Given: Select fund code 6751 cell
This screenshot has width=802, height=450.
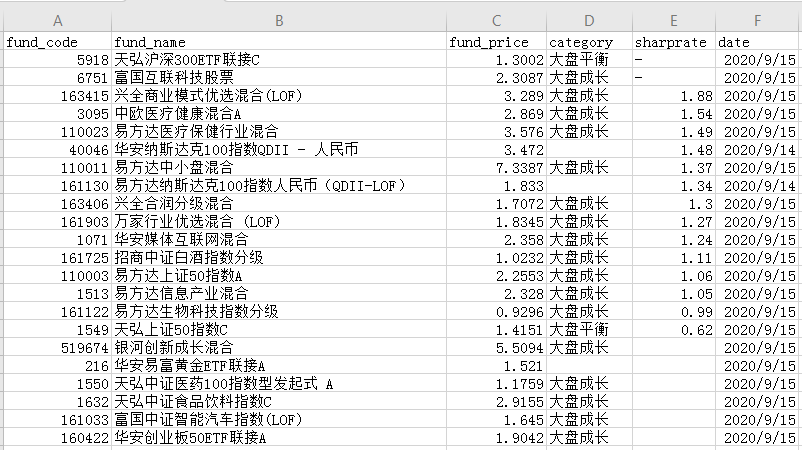Looking at the screenshot, I should [x=57, y=77].
